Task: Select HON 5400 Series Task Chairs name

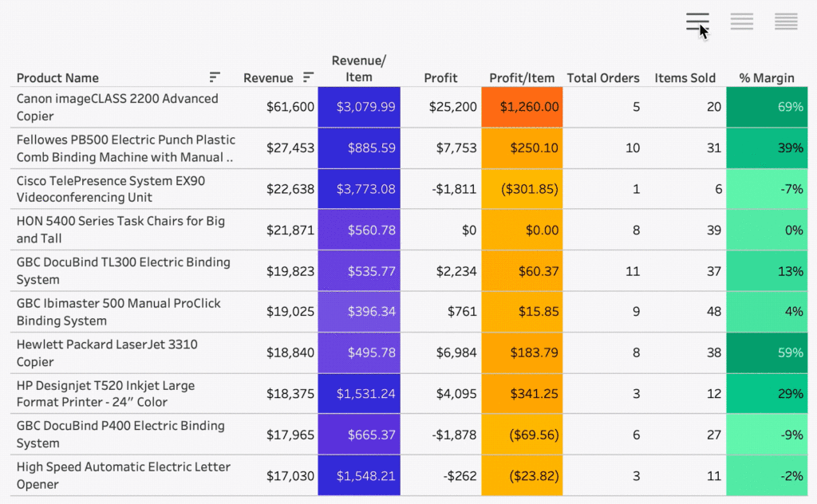Action: (120, 230)
